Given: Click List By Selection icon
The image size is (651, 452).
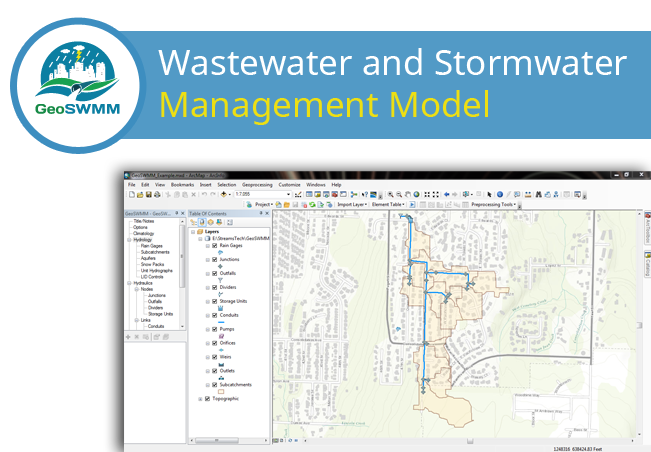Looking at the screenshot, I should pos(219,222).
